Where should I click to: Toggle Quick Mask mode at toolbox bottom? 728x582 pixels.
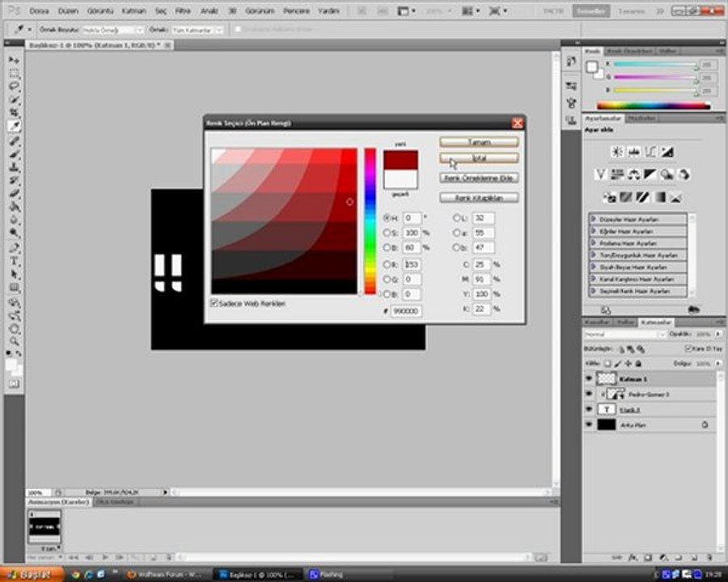(x=14, y=384)
